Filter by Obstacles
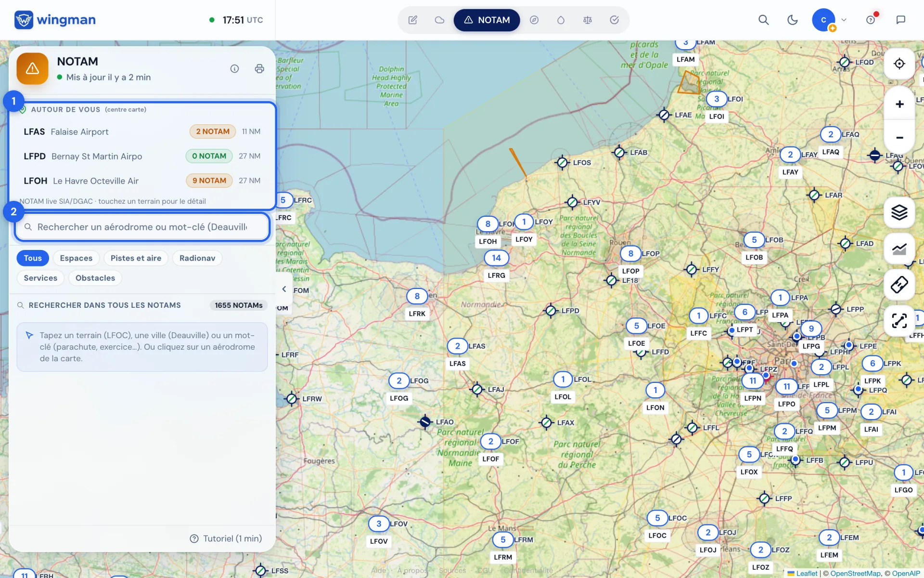 [x=95, y=278]
